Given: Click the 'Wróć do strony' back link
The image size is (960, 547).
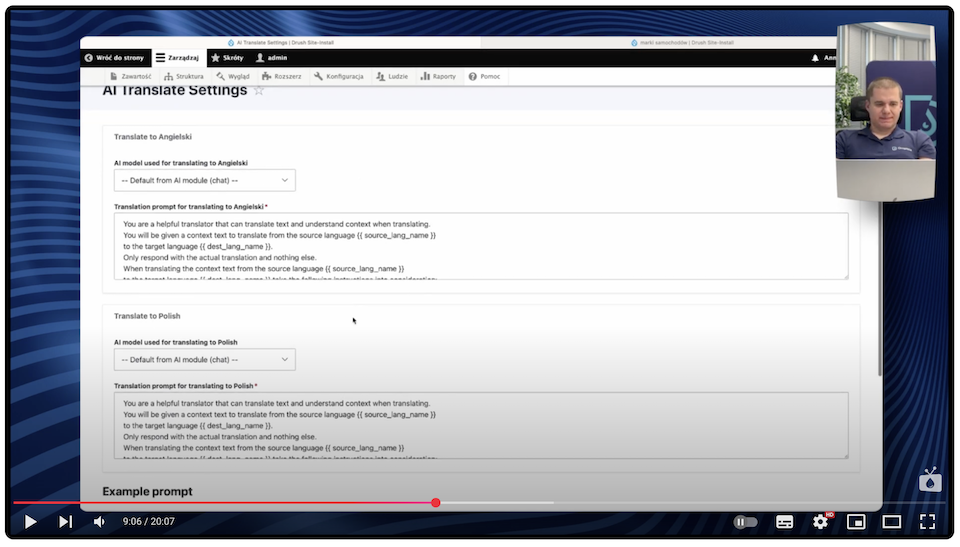Looking at the screenshot, I should (114, 58).
